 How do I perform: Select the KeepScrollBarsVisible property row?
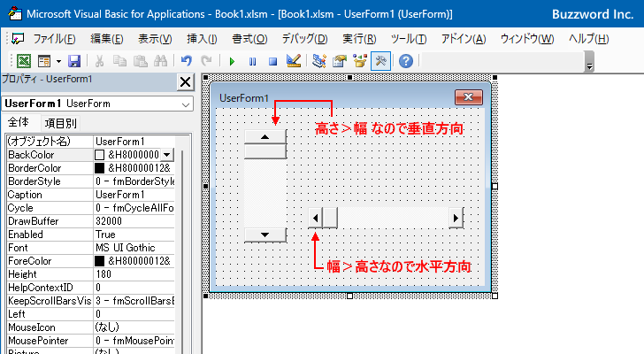click(91, 301)
